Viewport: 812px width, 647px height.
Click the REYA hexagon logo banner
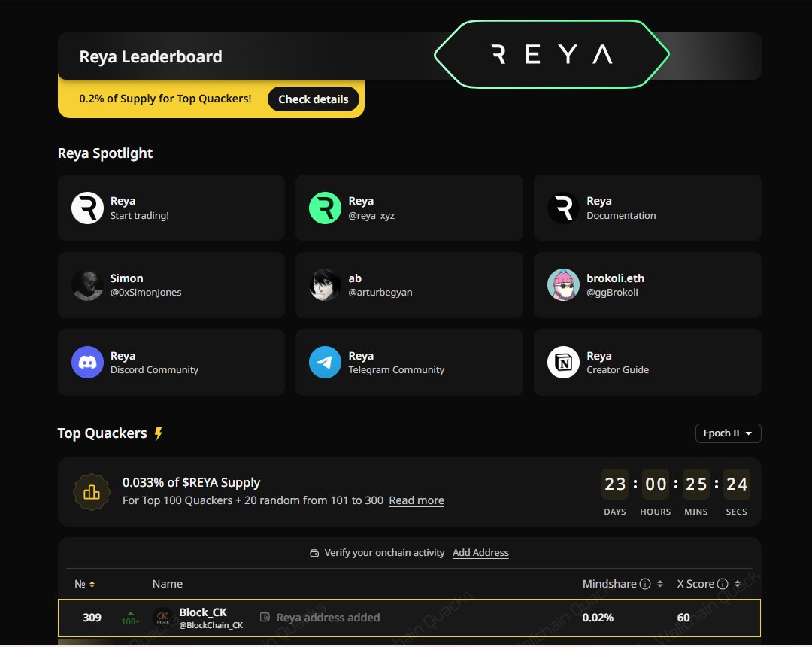[x=552, y=54]
